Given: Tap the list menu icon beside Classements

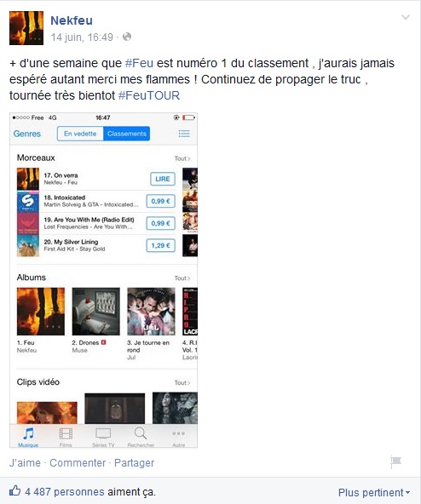Looking at the screenshot, I should click(x=184, y=134).
